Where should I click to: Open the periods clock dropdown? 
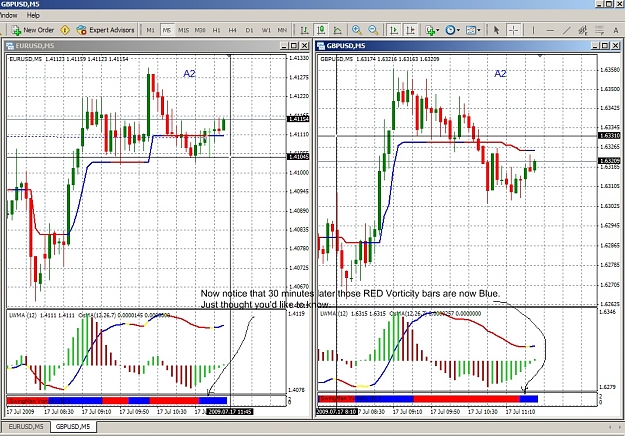coord(452,30)
